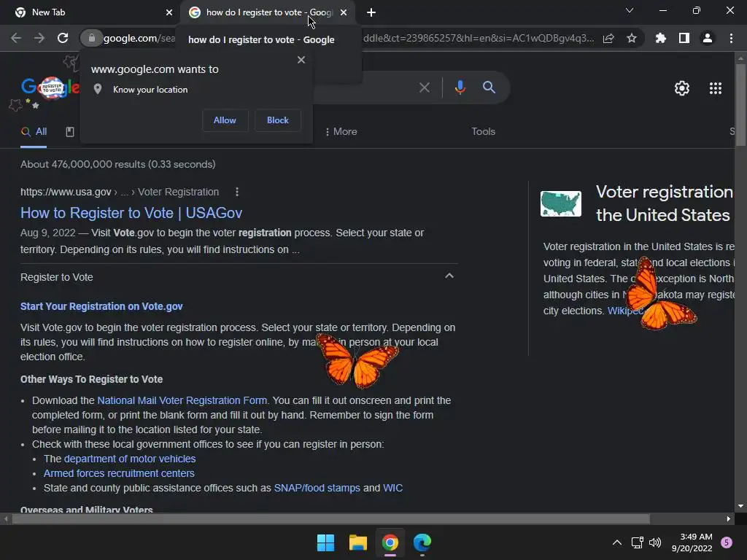Viewport: 747px width, 560px height.
Task: Start voice search with microphone
Action: 460,87
